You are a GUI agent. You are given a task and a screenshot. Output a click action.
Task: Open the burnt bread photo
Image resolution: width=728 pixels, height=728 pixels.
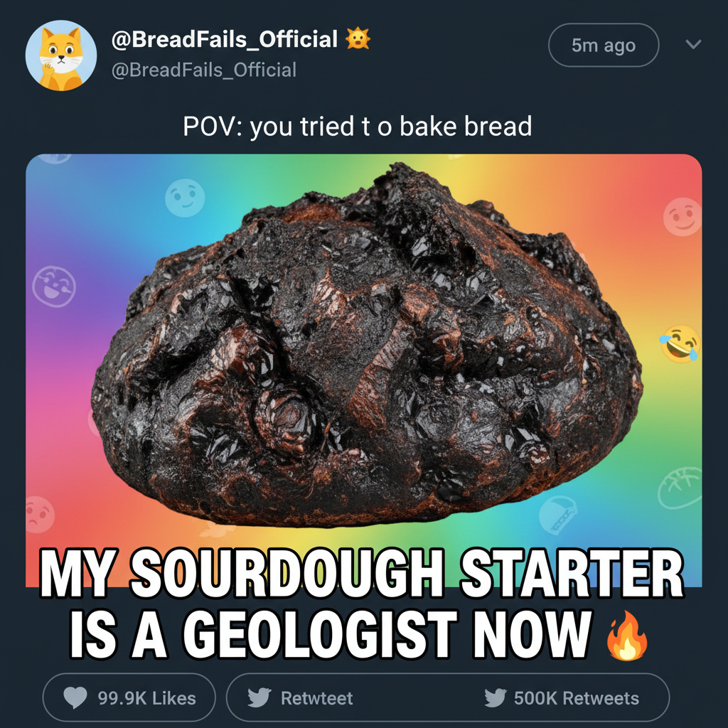click(366, 348)
